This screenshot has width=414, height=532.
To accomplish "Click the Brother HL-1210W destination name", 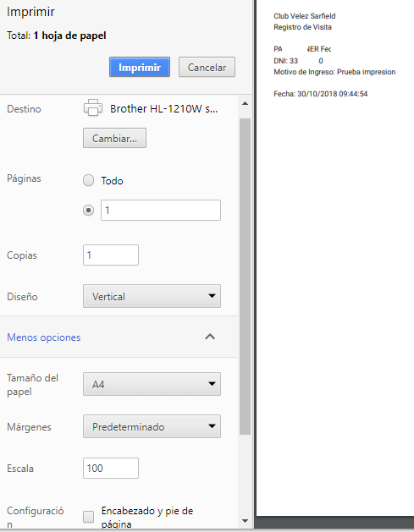I will point(163,109).
